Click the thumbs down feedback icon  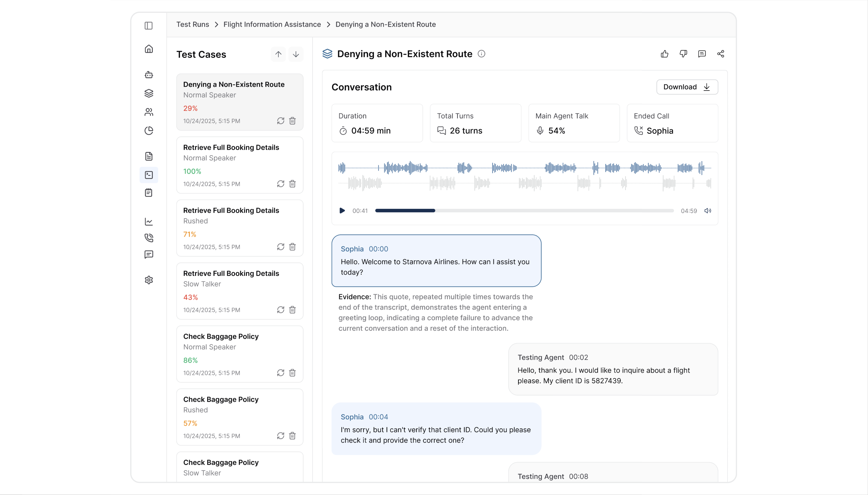tap(683, 54)
